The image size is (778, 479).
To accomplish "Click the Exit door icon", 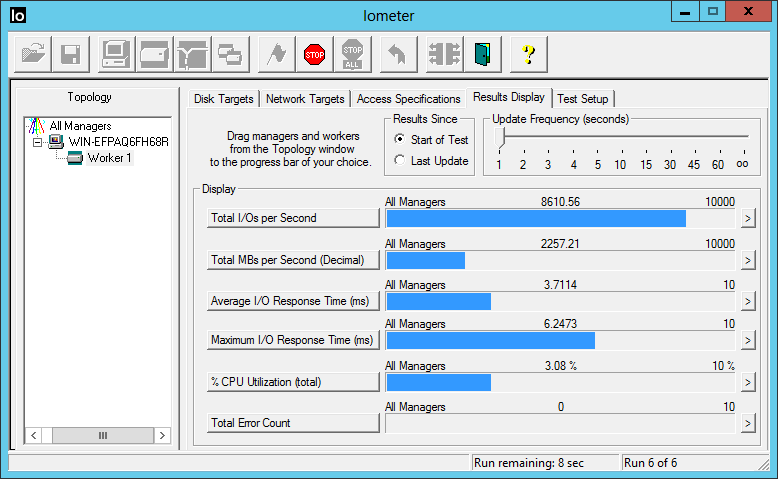I will tap(483, 54).
